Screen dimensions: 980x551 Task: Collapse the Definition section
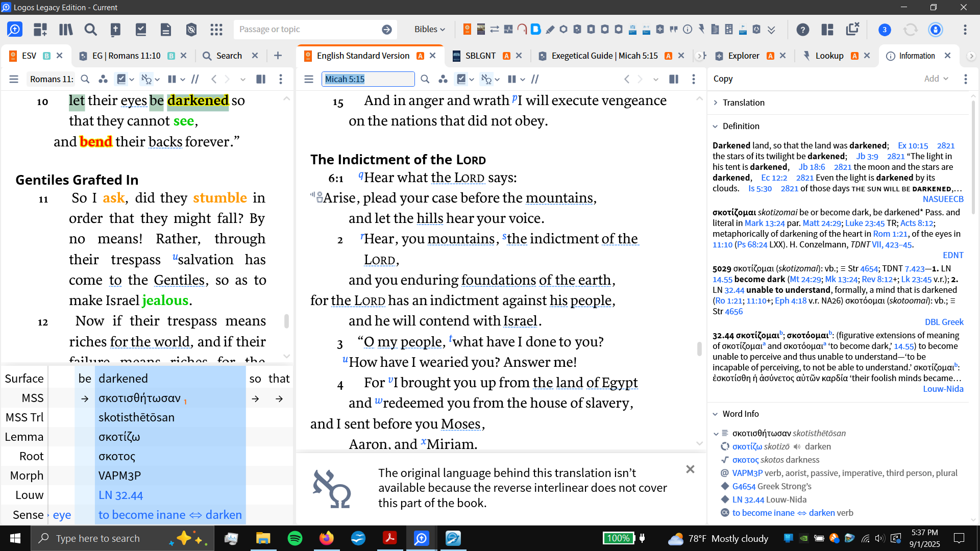coord(716,126)
